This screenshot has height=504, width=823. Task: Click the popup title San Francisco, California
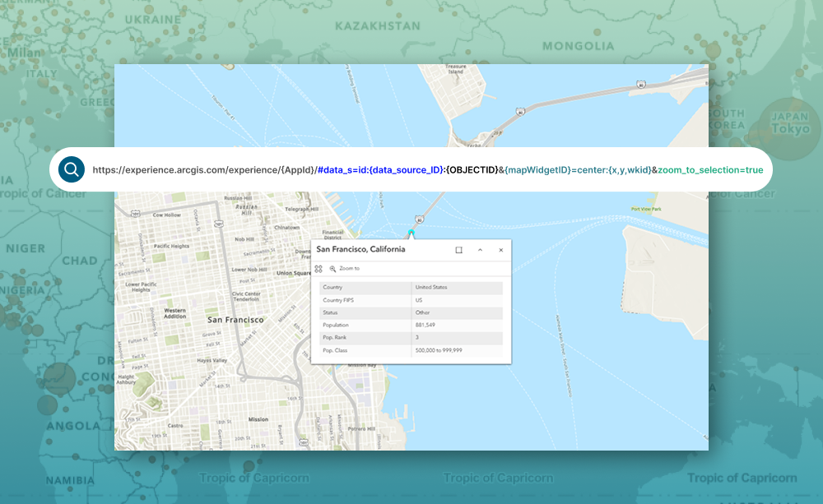pyautogui.click(x=360, y=249)
